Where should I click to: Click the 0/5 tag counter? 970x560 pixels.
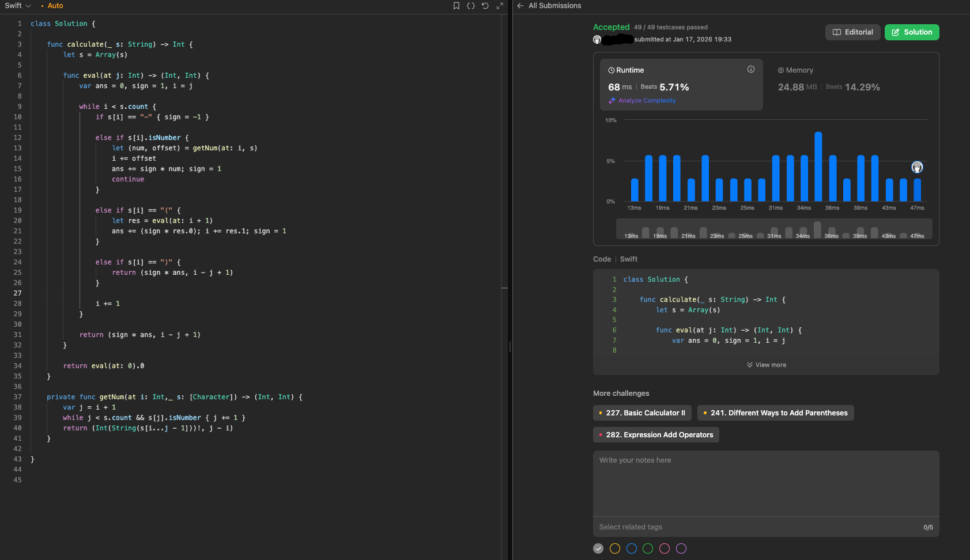(x=928, y=527)
